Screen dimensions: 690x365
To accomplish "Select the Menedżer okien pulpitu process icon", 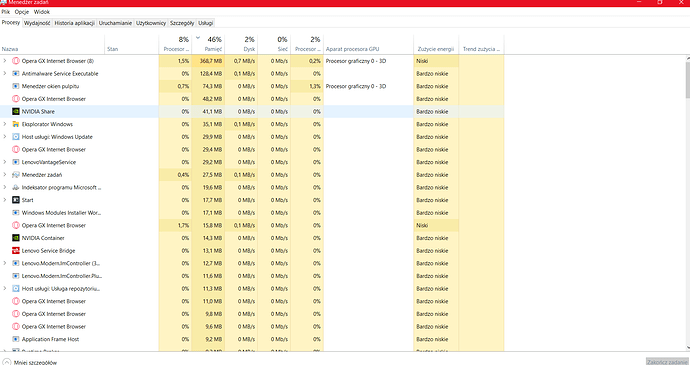I will 16,86.
